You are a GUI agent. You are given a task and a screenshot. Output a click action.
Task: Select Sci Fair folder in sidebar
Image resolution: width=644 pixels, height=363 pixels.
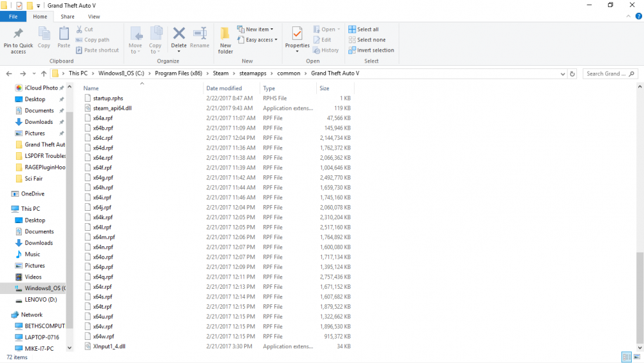(33, 179)
